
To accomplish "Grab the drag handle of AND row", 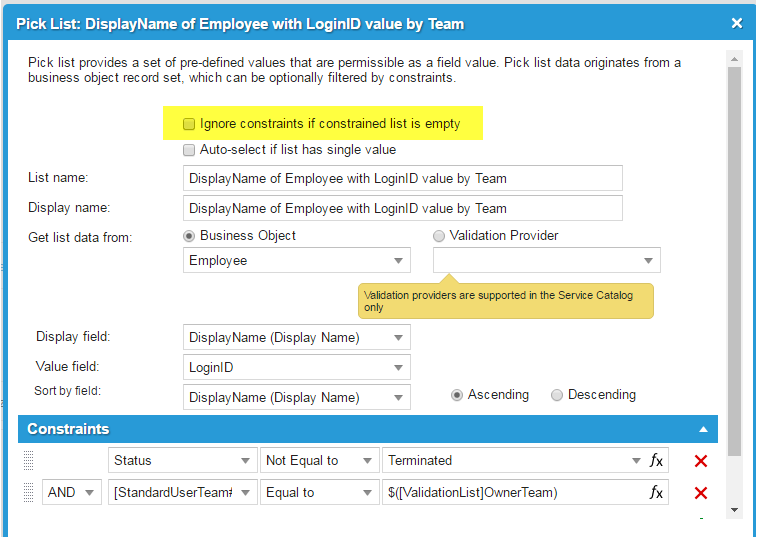I will (x=28, y=493).
